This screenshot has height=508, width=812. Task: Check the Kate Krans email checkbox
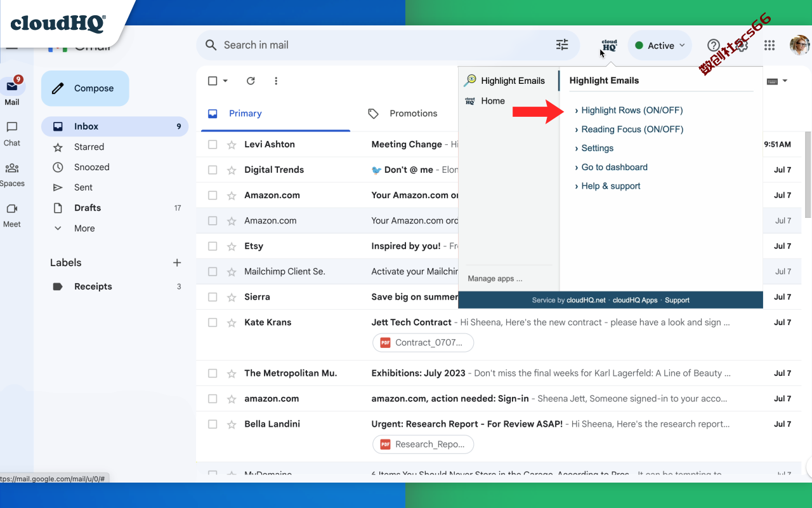pos(213,322)
